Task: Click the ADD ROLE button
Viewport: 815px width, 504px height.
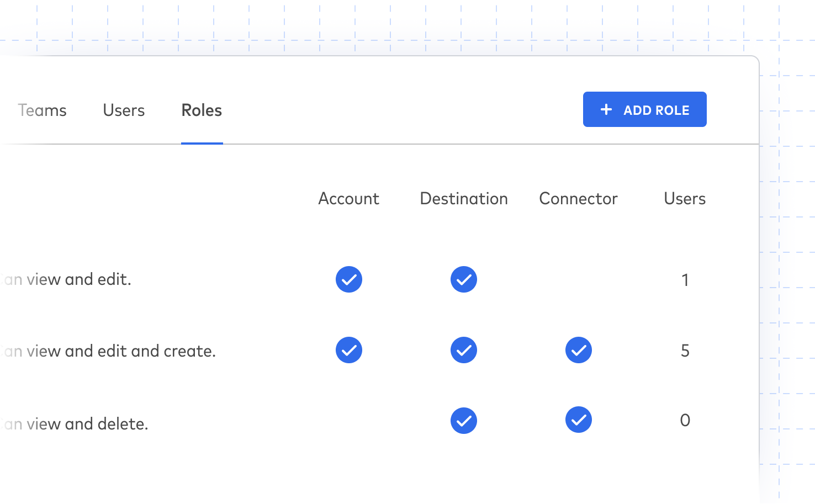Action: pyautogui.click(x=644, y=109)
